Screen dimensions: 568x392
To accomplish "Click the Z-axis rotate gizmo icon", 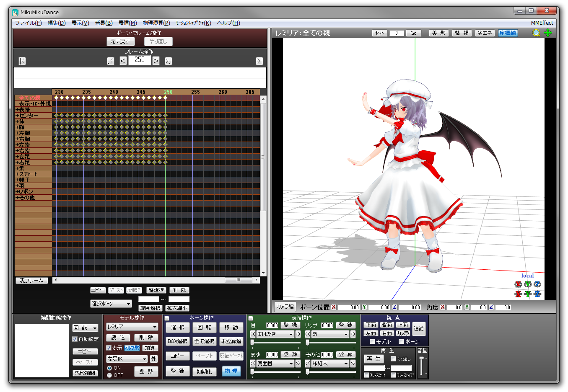I will pos(537,284).
